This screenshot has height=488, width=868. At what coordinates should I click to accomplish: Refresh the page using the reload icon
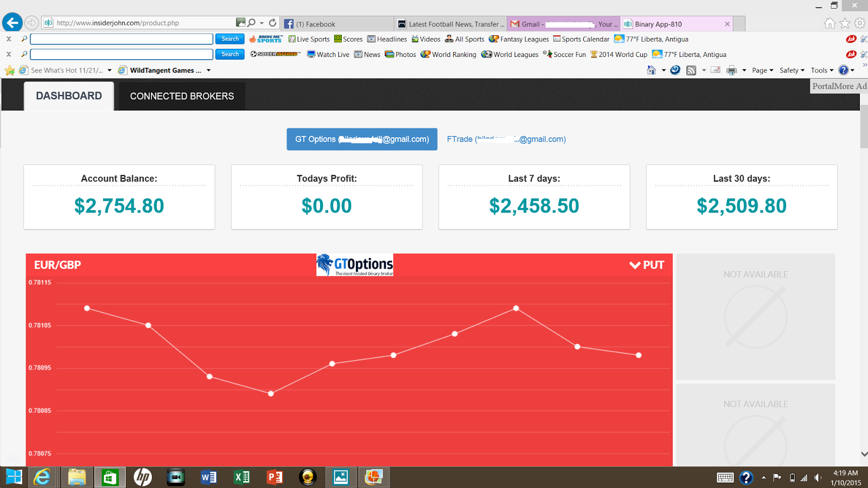point(273,23)
